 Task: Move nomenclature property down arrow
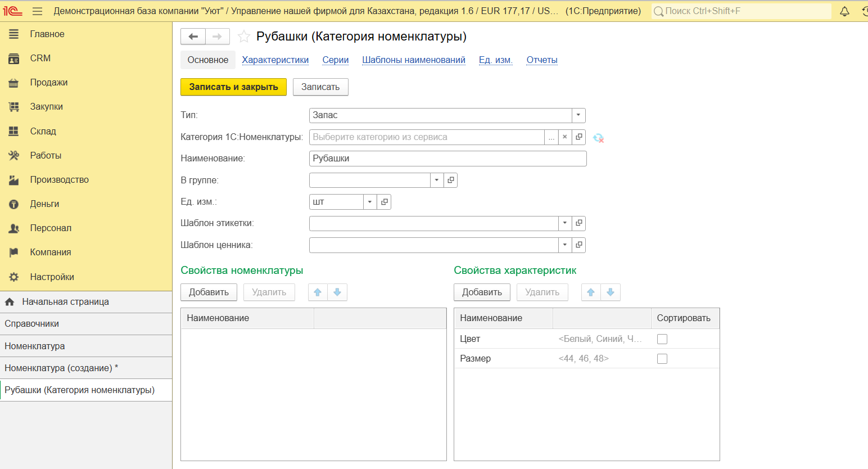[337, 292]
